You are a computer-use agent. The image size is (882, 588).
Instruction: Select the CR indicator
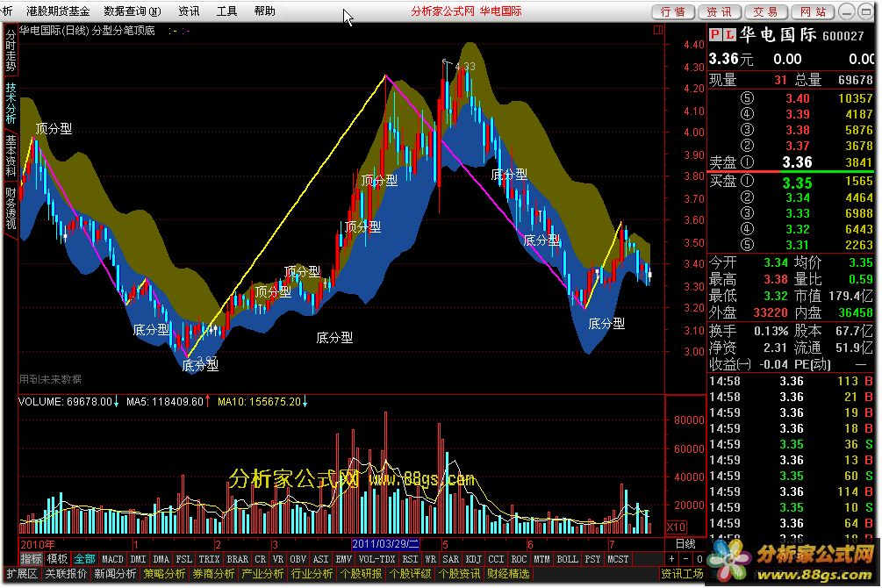(x=261, y=559)
